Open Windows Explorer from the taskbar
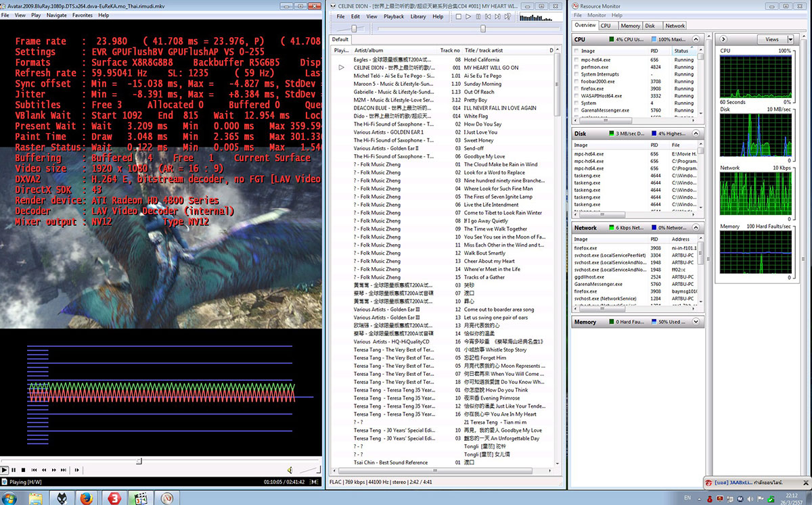812x505 pixels. [35, 500]
